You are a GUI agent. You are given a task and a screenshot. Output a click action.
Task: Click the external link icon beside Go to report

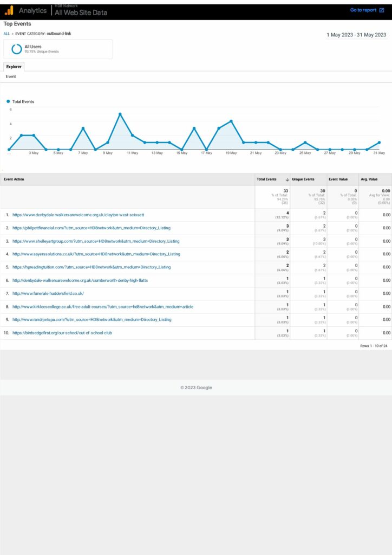pyautogui.click(x=382, y=10)
